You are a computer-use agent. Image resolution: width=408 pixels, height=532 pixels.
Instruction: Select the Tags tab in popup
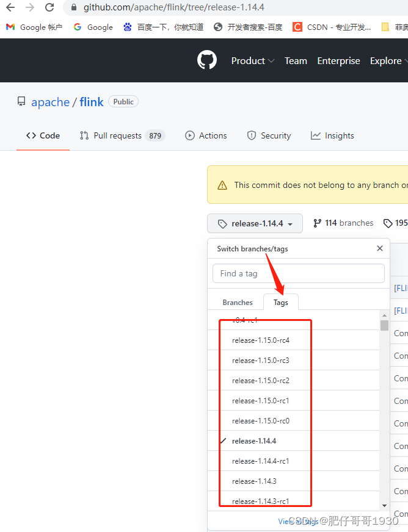(x=280, y=303)
